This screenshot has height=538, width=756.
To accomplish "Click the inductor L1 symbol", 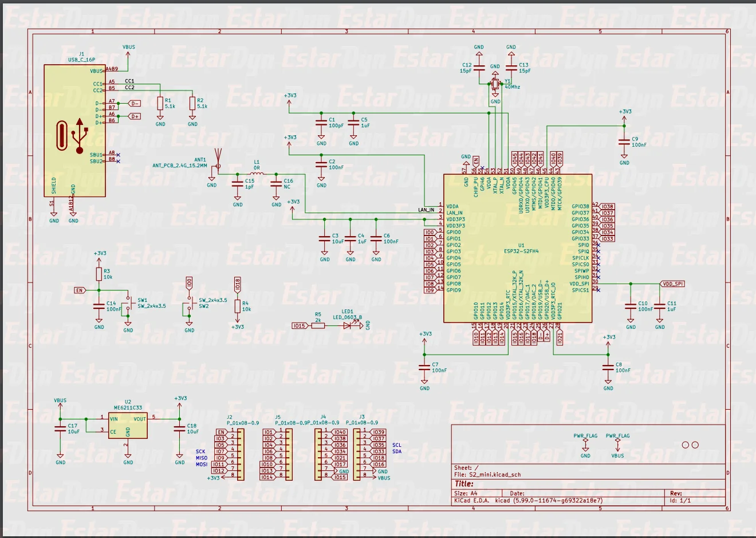I will [257, 174].
